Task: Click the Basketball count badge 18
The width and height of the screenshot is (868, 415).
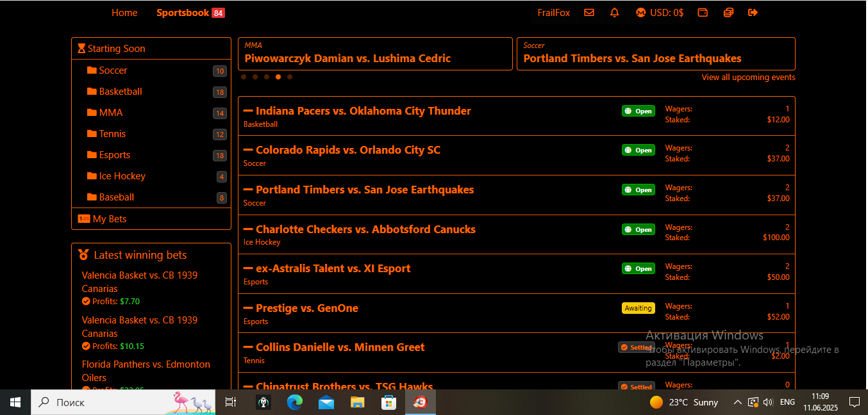Action: tap(220, 92)
